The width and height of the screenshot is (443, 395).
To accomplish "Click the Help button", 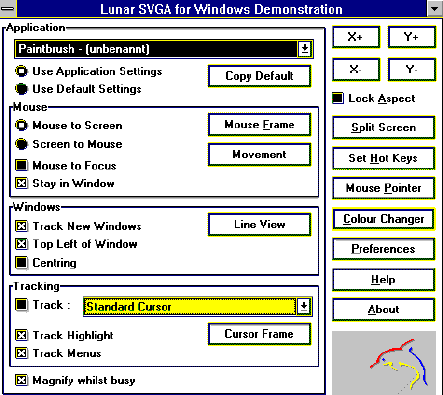I will tap(384, 279).
